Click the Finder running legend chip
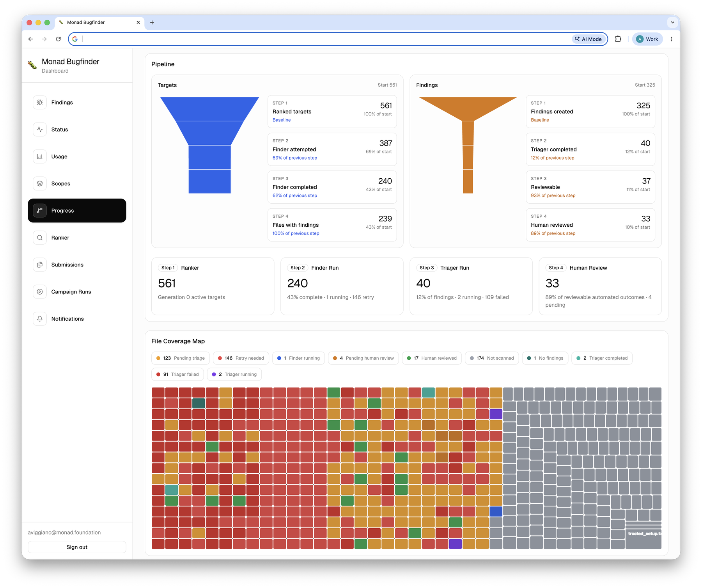 pos(298,358)
